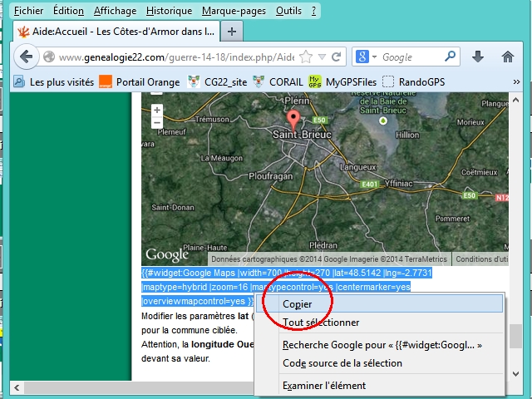Choose Tout sélectionner in context menu

click(x=380, y=323)
